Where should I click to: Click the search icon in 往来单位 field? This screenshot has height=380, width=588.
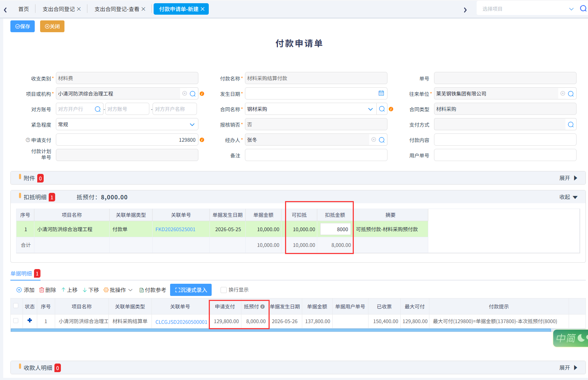coord(571,94)
